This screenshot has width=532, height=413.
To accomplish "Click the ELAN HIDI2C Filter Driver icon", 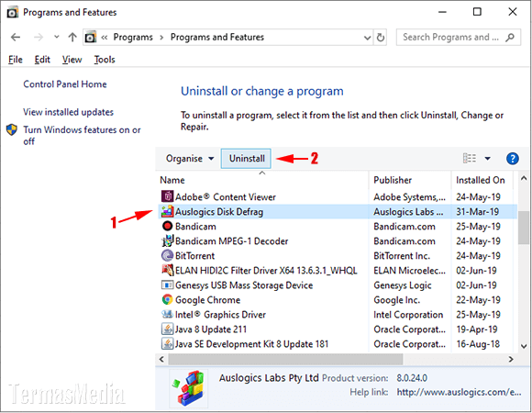I will coord(167,270).
